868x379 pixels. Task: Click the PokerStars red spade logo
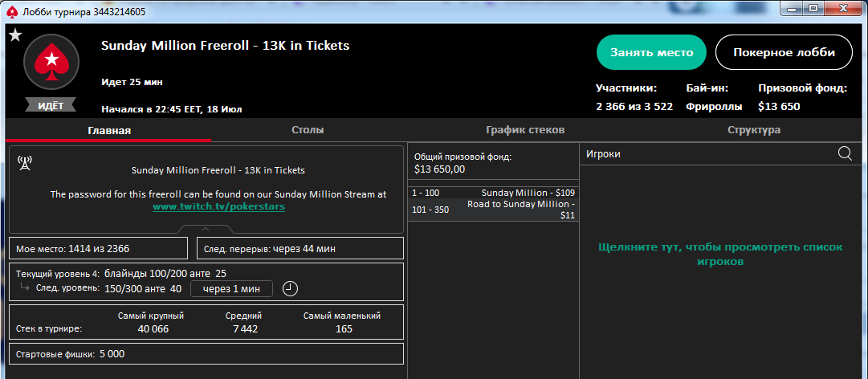(x=51, y=62)
